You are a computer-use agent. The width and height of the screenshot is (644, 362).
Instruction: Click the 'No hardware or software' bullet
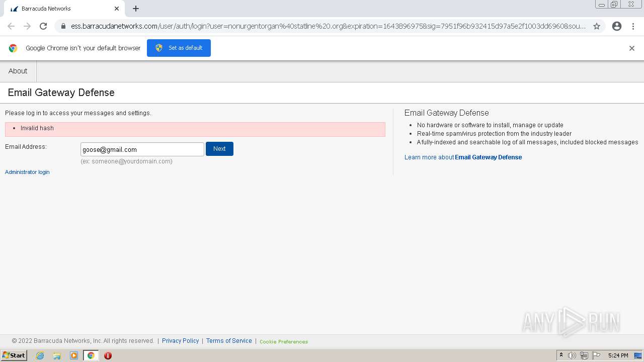point(490,125)
